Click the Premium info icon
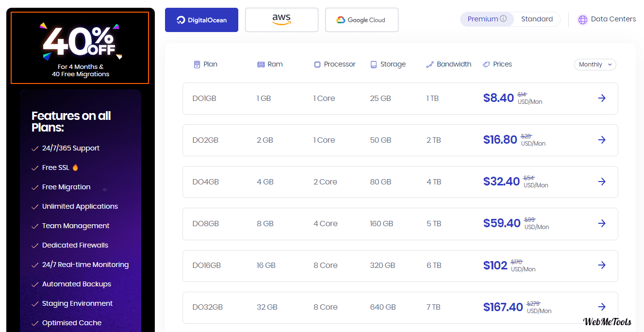Image resolution: width=644 pixels, height=332 pixels. [x=503, y=19]
